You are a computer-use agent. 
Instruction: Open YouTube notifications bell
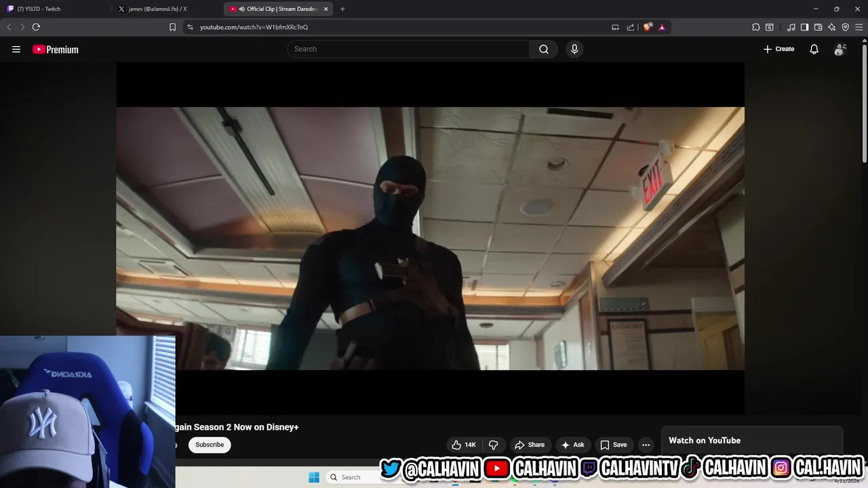[x=814, y=49]
